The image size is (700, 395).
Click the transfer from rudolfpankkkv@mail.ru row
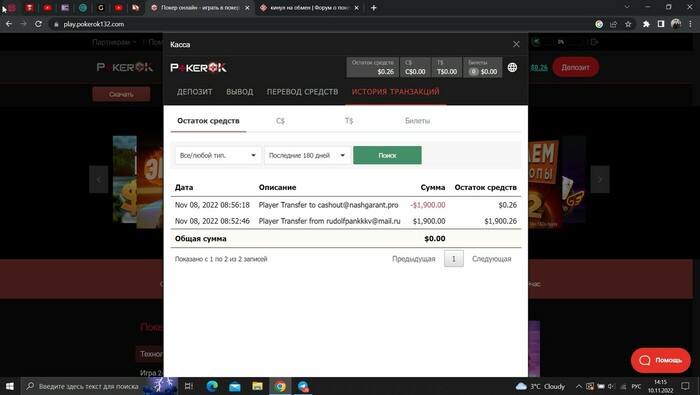tap(346, 221)
